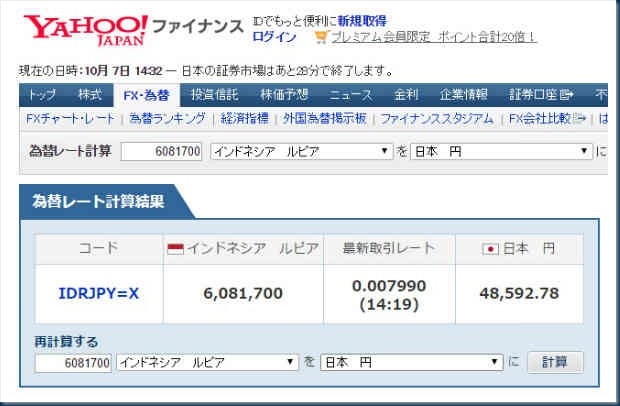Open the 株価予想 tab
The image size is (620, 406).
pos(284,95)
